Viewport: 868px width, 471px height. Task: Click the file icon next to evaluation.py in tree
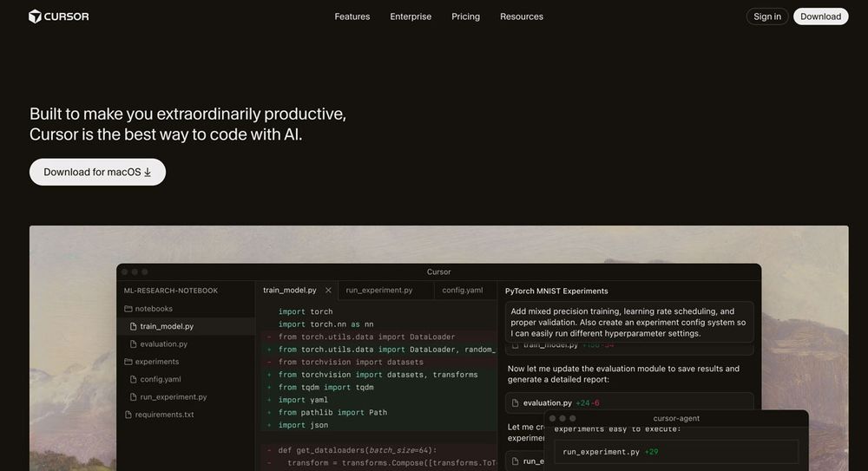tap(133, 343)
